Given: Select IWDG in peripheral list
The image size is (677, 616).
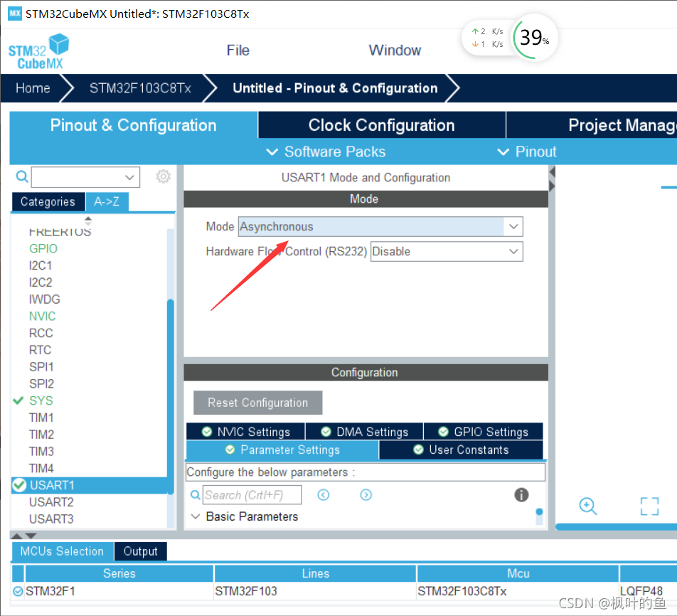Looking at the screenshot, I should click(x=45, y=299).
